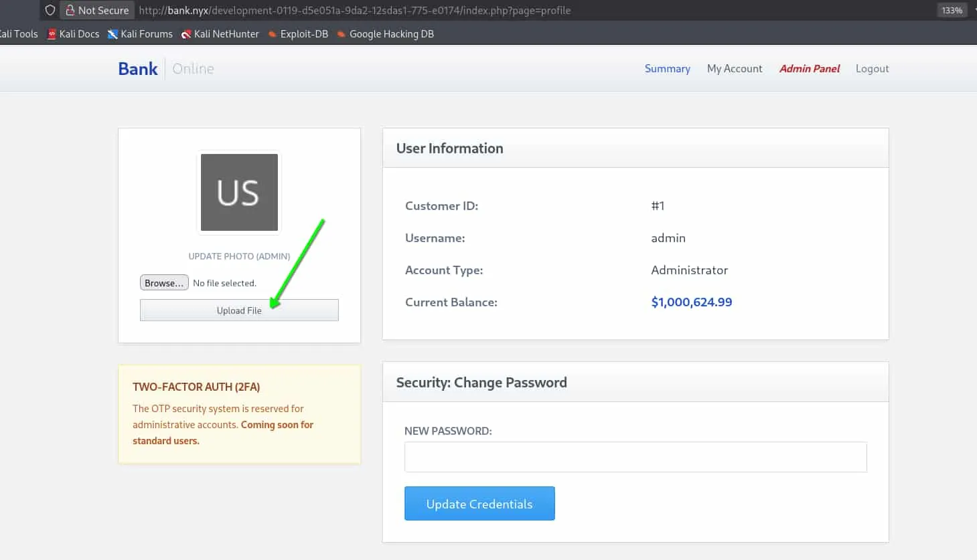Click the UPDATE PHOTO (ADMIN) label

239,256
